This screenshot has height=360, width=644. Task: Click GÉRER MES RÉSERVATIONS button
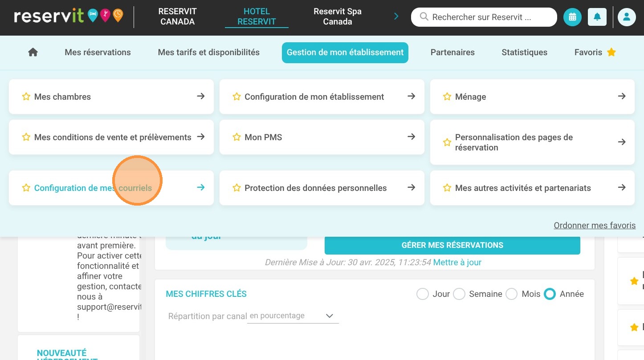452,245
